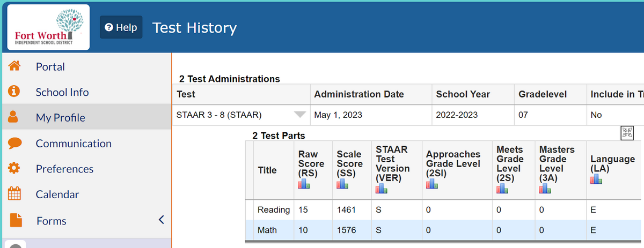The image size is (644, 248).
Task: Click the chart icon under Raw Score (RS)
Action: (x=304, y=184)
